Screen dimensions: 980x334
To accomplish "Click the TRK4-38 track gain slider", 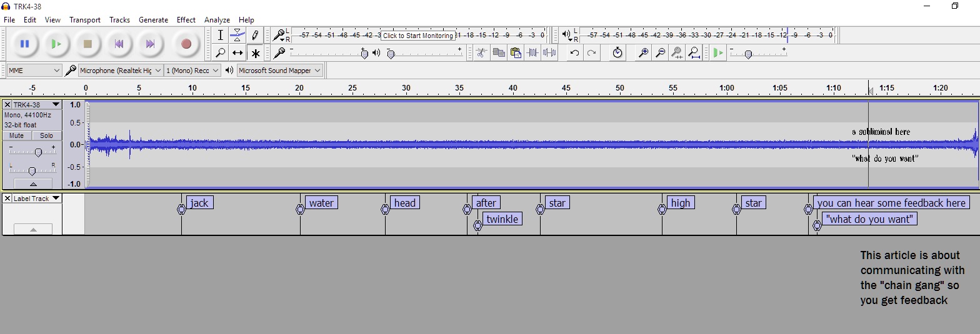I will pos(38,152).
